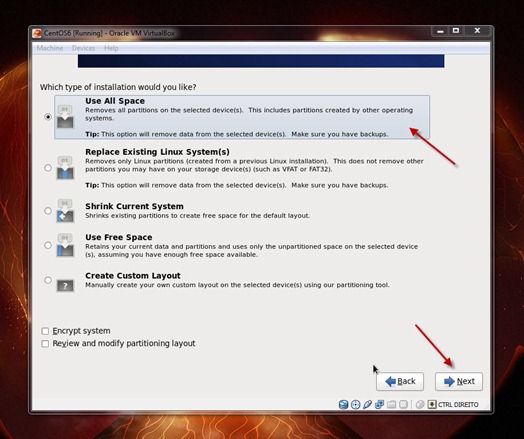Click the Shrink Current System drive icon
Screen dimensions: 524x439
65,211
